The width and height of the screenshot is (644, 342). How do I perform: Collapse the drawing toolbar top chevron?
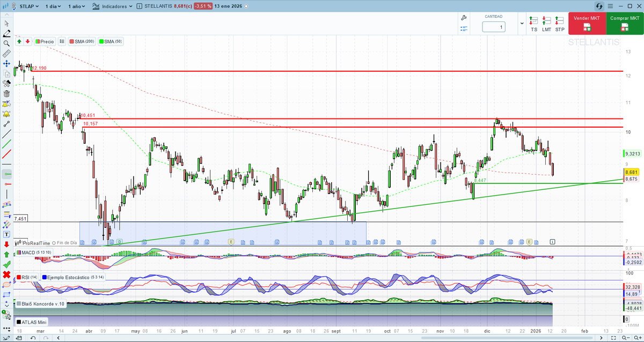click(x=6, y=16)
